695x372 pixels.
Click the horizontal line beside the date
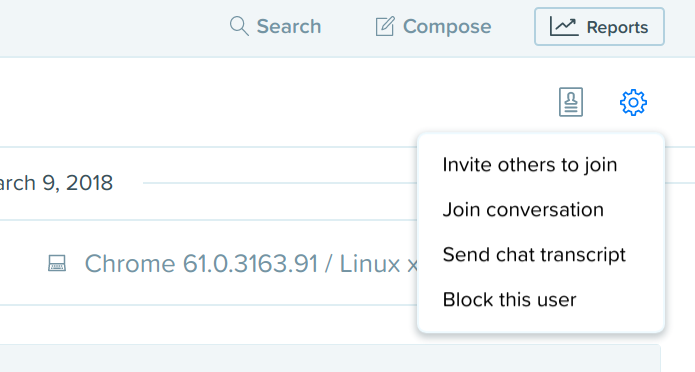click(280, 183)
